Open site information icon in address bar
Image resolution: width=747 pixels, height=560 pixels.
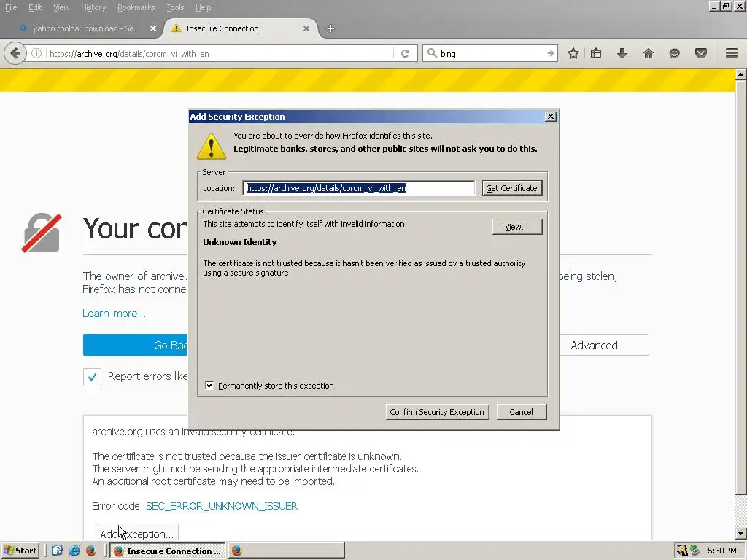pos(36,54)
